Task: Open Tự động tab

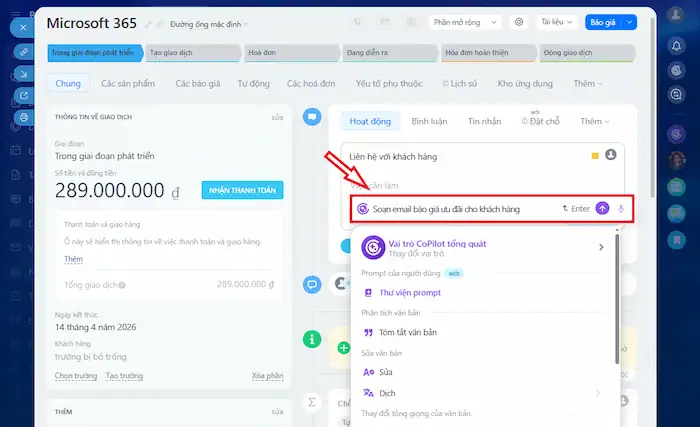Action: tap(254, 84)
